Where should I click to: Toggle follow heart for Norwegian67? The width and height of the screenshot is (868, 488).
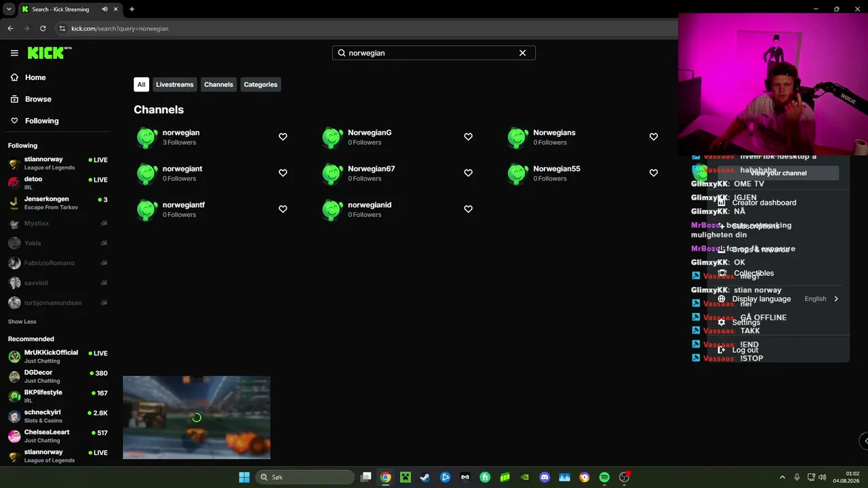tap(468, 173)
